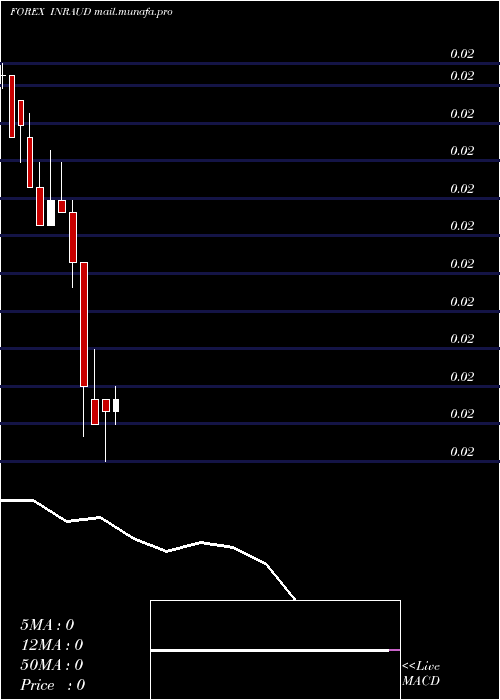Viewport: 500px width, 700px height.
Task: Click the '<<Live MACD' label
Action: tap(421, 673)
